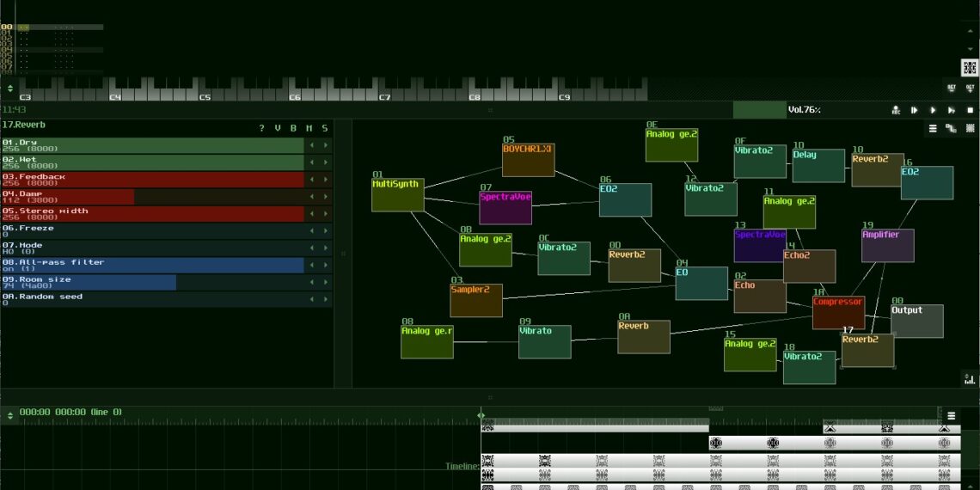Screen dimensions: 980x490
Task: Click Play from beginning button
Action: [x=915, y=110]
